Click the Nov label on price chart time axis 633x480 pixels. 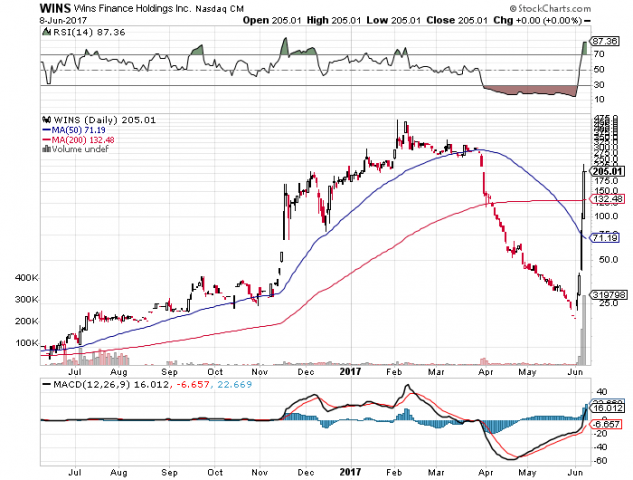pyautogui.click(x=260, y=372)
